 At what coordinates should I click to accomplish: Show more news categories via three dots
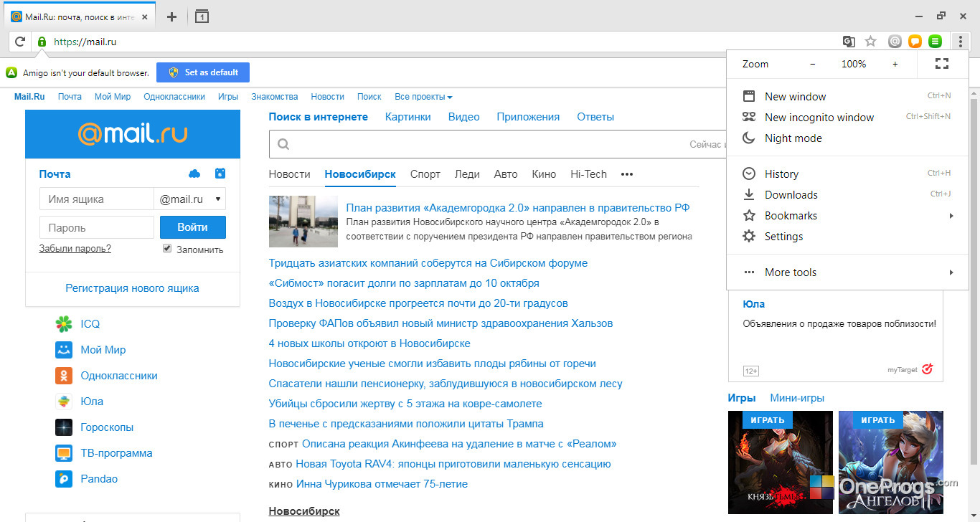[627, 174]
